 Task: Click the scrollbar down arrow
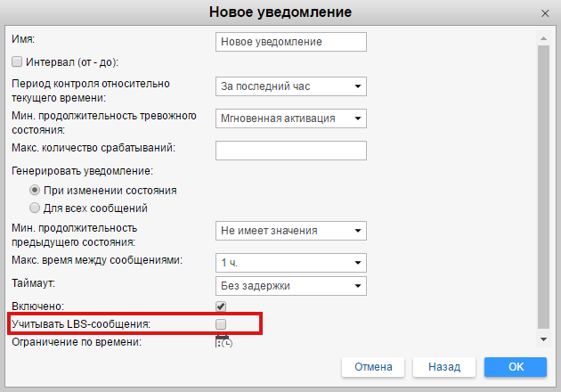pos(544,339)
